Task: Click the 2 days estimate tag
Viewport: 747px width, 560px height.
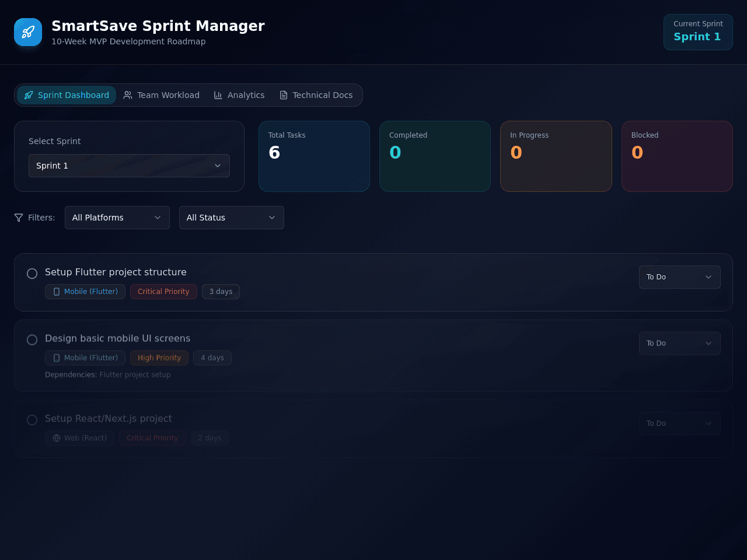Action: 210,438
